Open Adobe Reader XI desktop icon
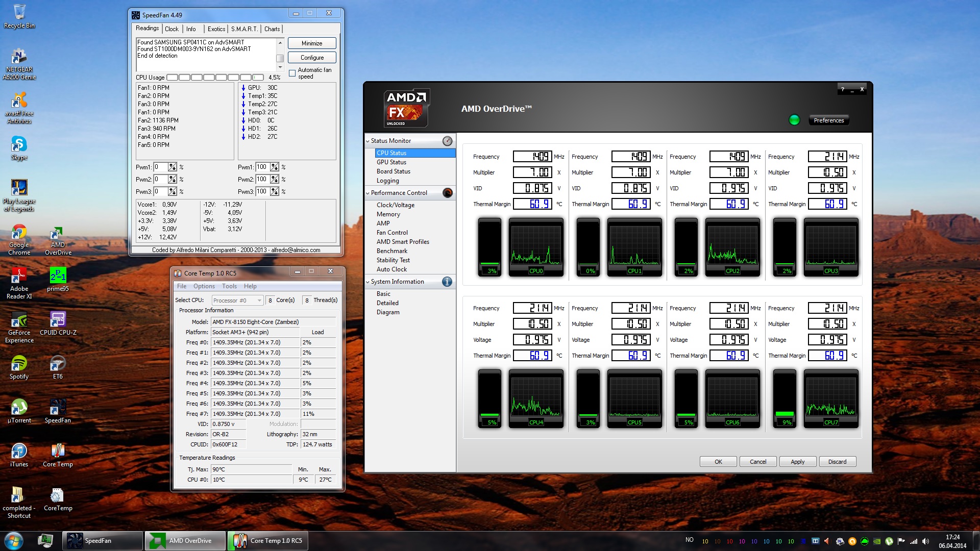980x551 pixels. tap(19, 284)
